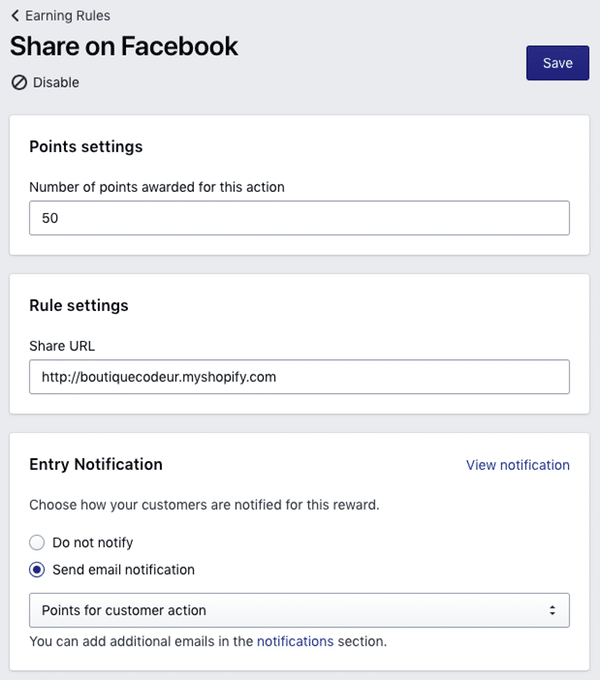
Task: Click the Disable circle-slash icon
Action: coord(19,83)
